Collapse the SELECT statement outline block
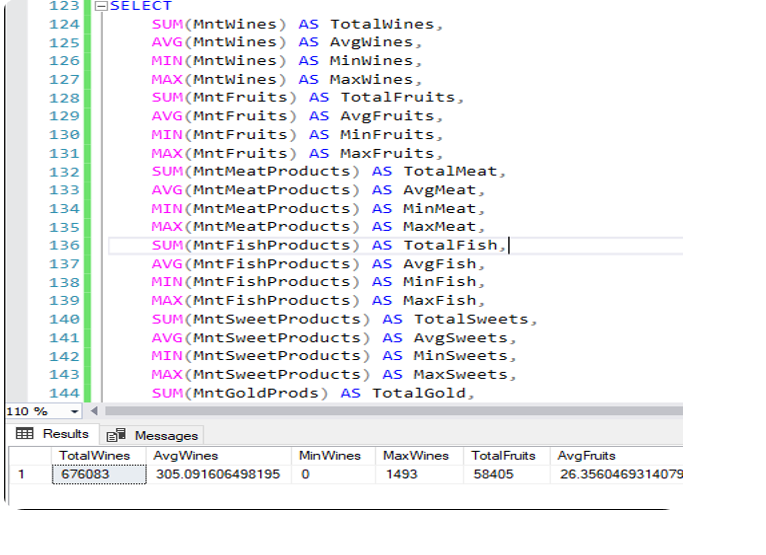The width and height of the screenshot is (766, 555). [x=101, y=6]
